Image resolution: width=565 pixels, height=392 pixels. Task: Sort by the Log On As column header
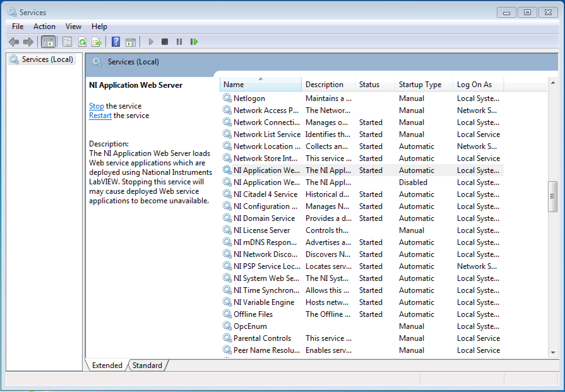tap(478, 84)
